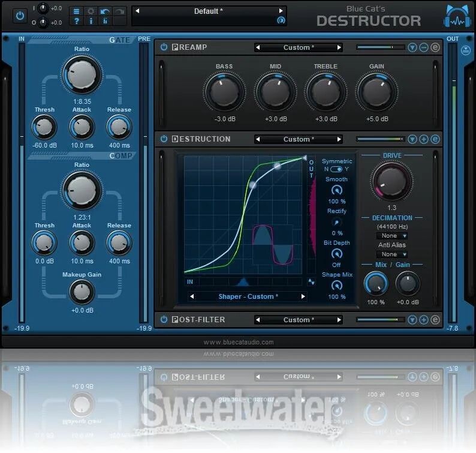Screen dimensions: 476x453
Task: Toggle the Destruction module power button
Action: click(x=164, y=139)
